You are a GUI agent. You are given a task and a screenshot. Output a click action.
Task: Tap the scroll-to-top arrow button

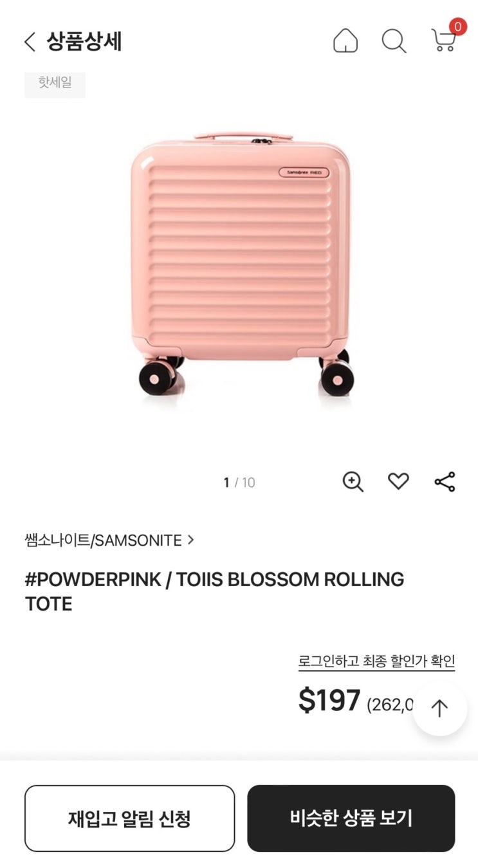click(x=439, y=708)
